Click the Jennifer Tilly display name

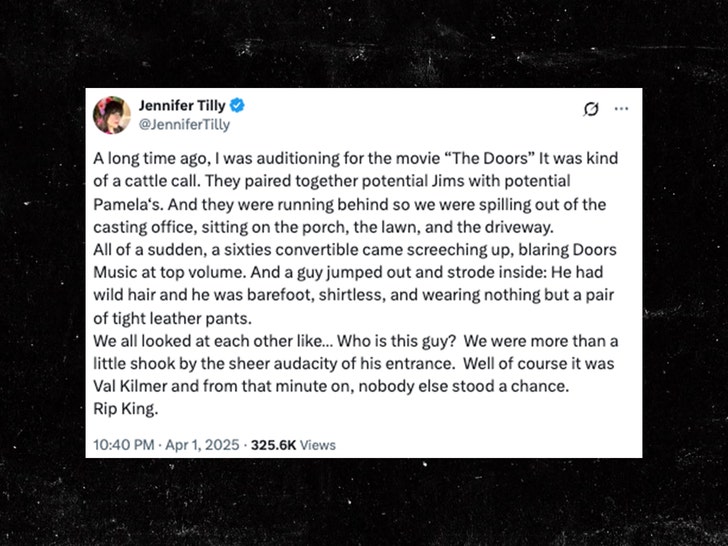click(184, 105)
